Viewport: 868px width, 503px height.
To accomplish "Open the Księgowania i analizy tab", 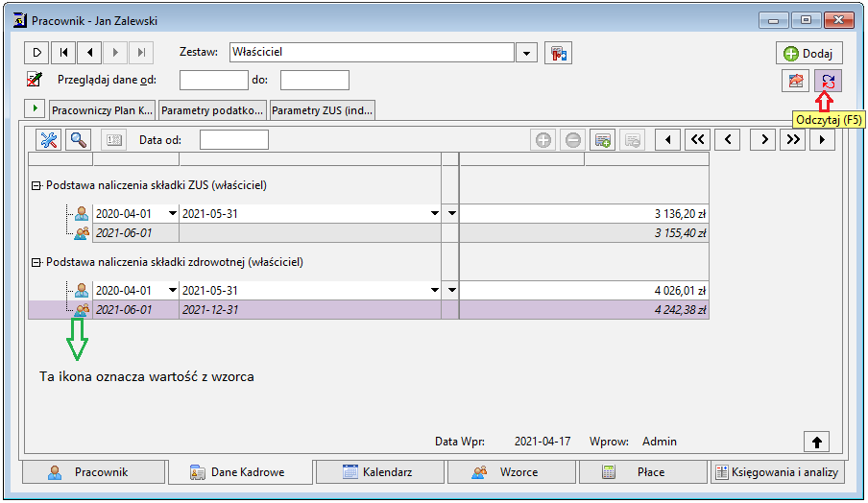I will click(778, 472).
